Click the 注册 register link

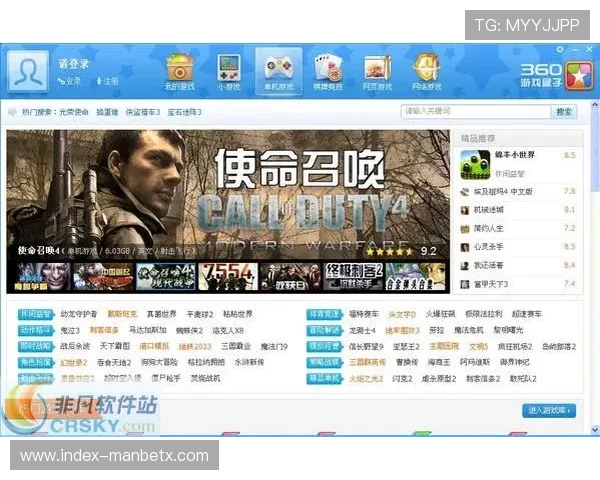pyautogui.click(x=108, y=81)
